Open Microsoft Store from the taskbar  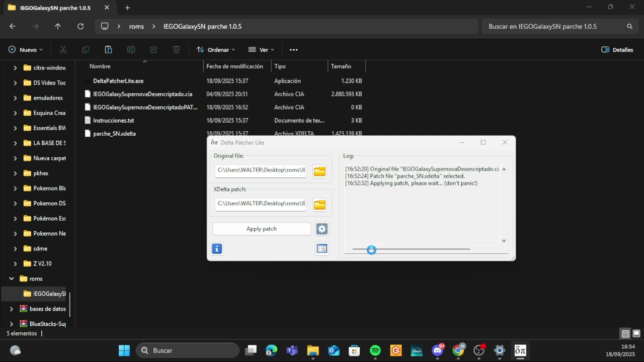(354, 350)
